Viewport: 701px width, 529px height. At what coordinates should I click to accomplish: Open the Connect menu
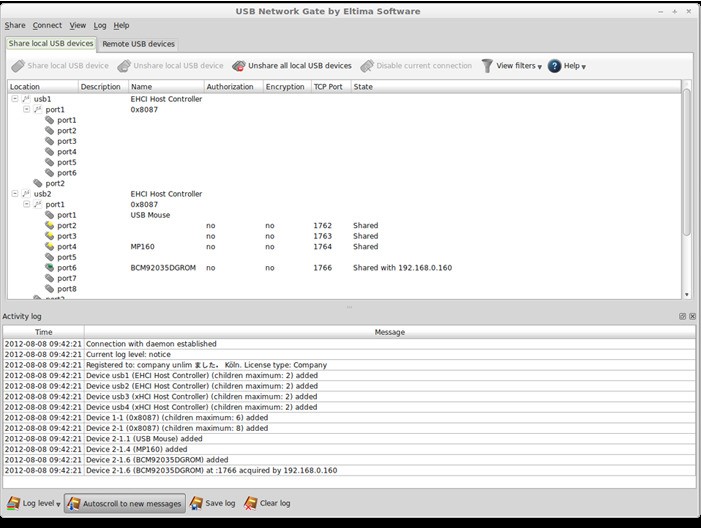[47, 25]
